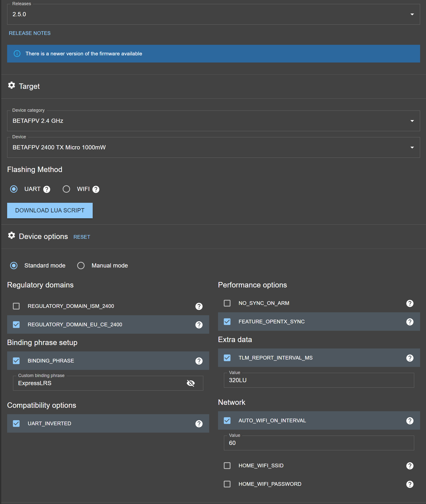Reveal the custom binding phrase with eye toggle
This screenshot has width=426, height=504.
[191, 383]
